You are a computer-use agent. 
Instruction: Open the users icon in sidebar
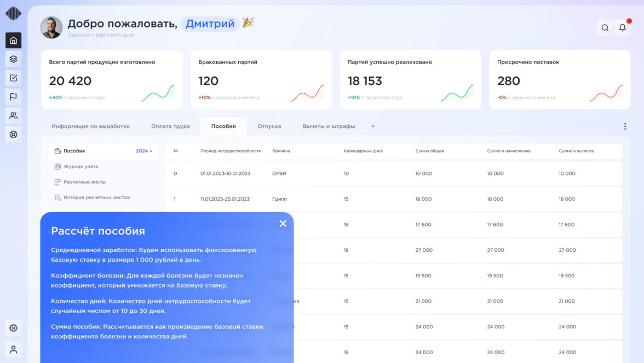click(x=14, y=116)
